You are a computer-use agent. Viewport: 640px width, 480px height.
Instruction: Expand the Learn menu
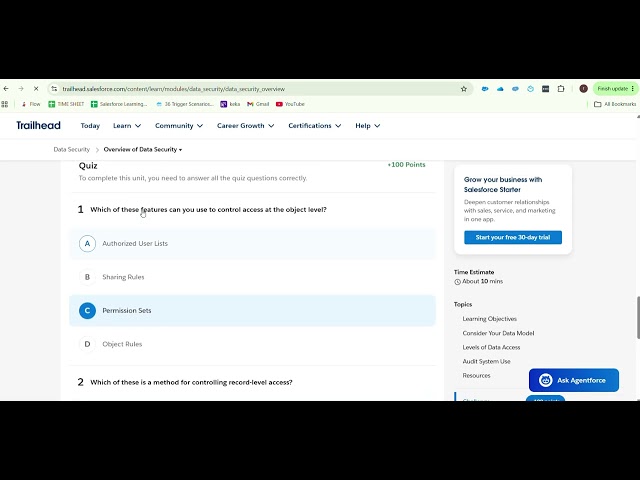(127, 126)
